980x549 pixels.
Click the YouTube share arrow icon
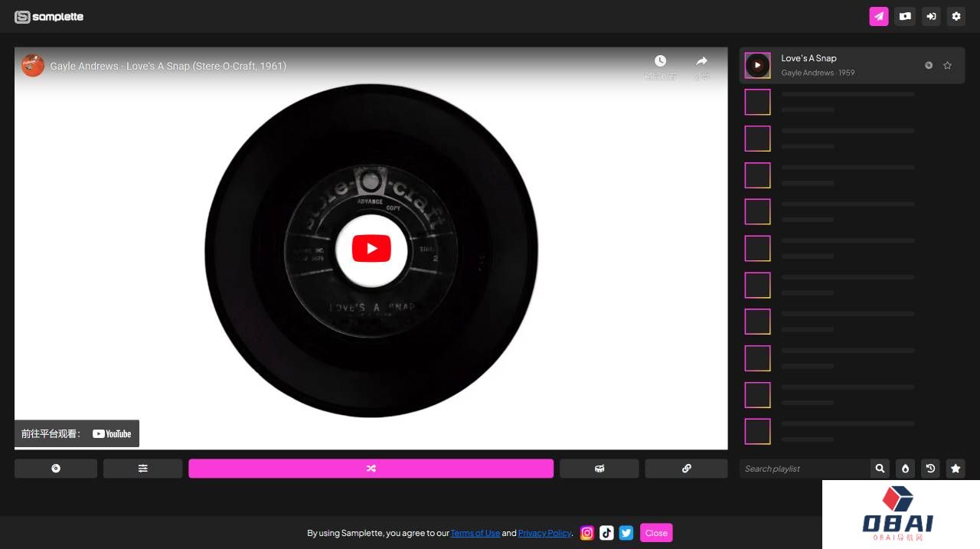[x=701, y=61]
